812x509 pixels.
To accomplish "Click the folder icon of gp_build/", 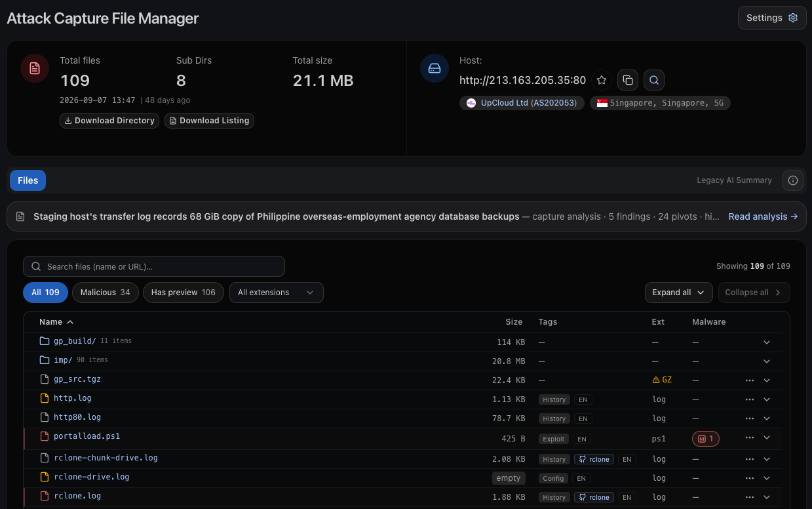I will (x=45, y=341).
